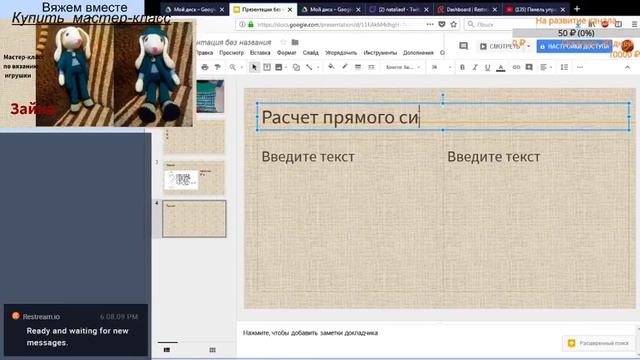
Task: Open the border weight option
Action: (x=358, y=67)
